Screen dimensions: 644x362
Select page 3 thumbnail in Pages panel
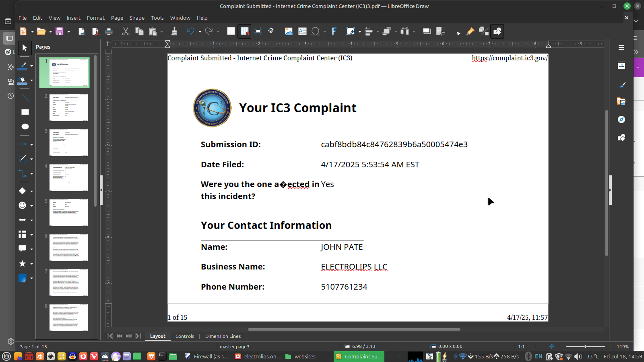(68, 142)
